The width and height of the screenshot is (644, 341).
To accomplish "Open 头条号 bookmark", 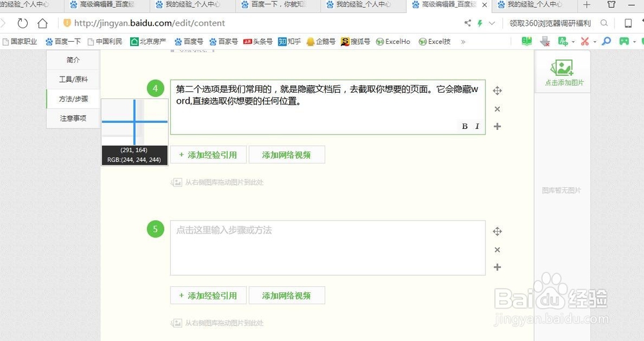I will tap(258, 41).
